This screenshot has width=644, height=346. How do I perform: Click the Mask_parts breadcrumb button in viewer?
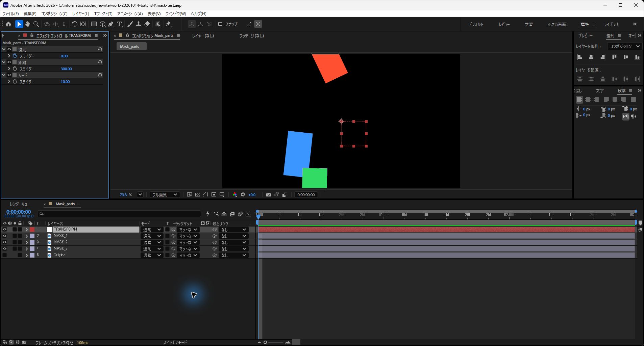[x=132, y=47]
